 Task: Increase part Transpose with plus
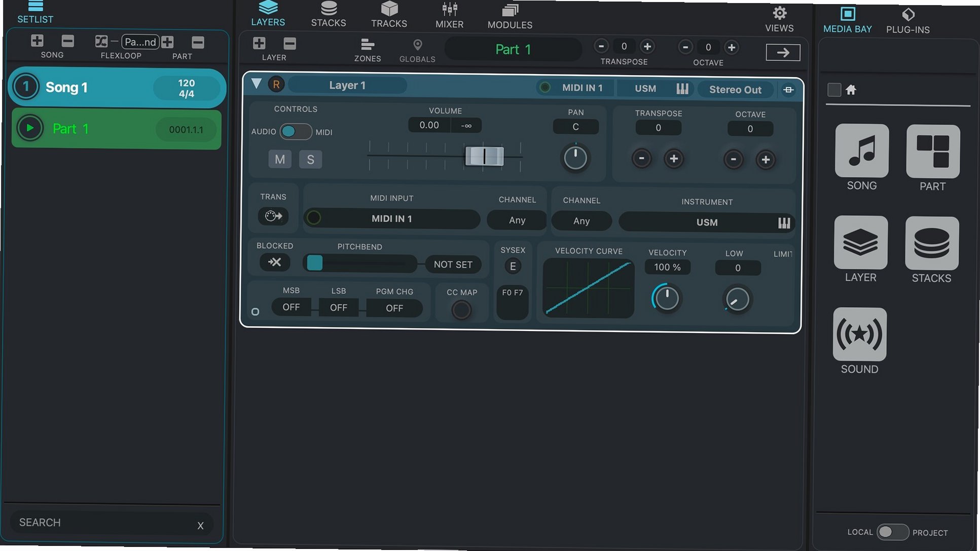pyautogui.click(x=647, y=47)
